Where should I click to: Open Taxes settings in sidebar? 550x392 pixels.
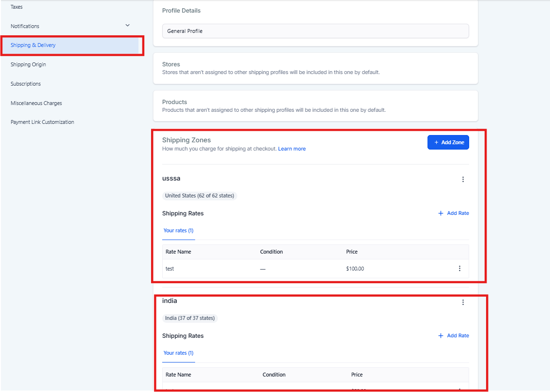point(17,7)
